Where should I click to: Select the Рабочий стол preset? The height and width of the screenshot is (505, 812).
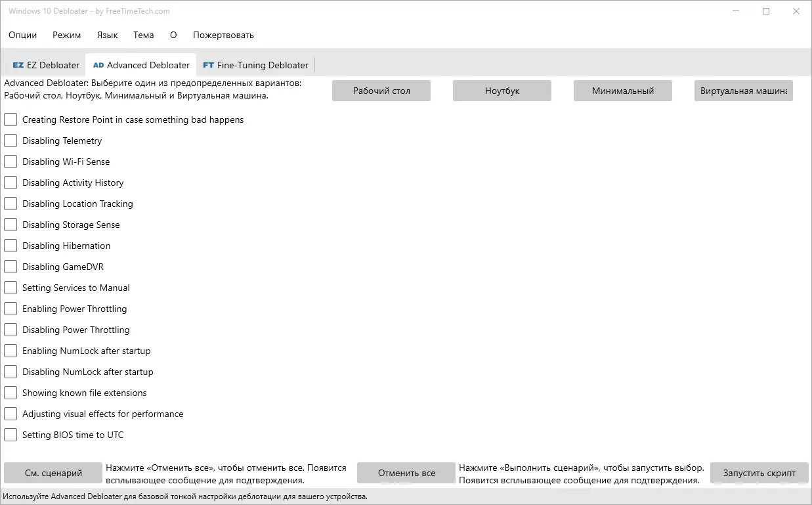click(381, 91)
